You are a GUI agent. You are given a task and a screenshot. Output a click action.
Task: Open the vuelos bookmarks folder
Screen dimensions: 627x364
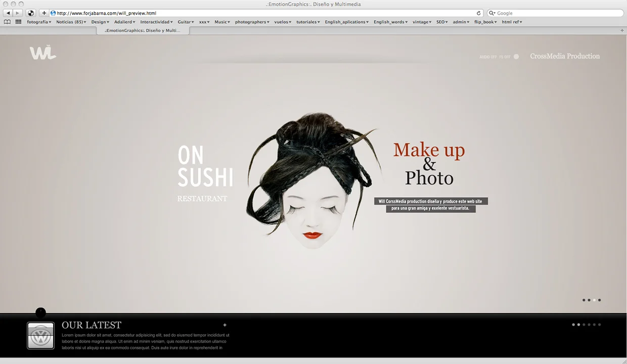[x=283, y=22]
